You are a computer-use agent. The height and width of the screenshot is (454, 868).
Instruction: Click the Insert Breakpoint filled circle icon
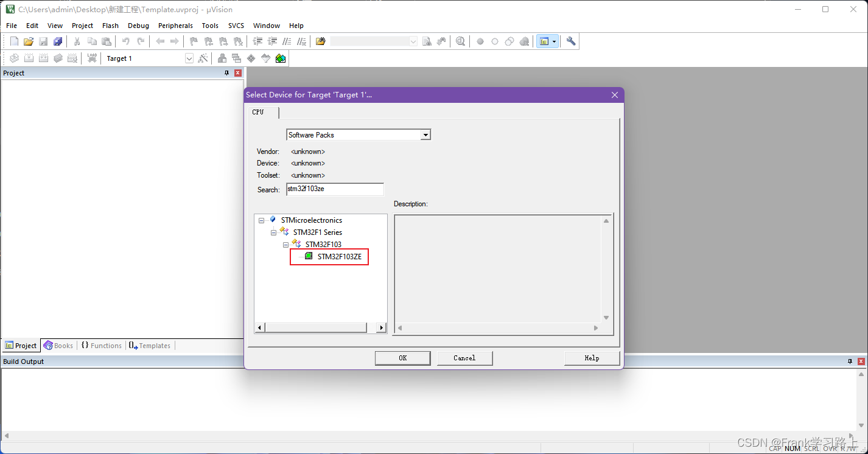pos(480,41)
